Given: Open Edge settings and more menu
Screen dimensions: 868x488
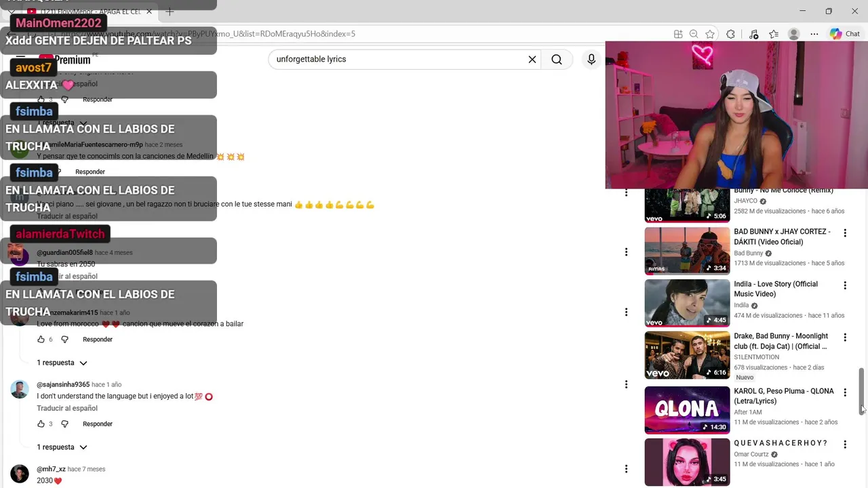Looking at the screenshot, I should pos(814,34).
